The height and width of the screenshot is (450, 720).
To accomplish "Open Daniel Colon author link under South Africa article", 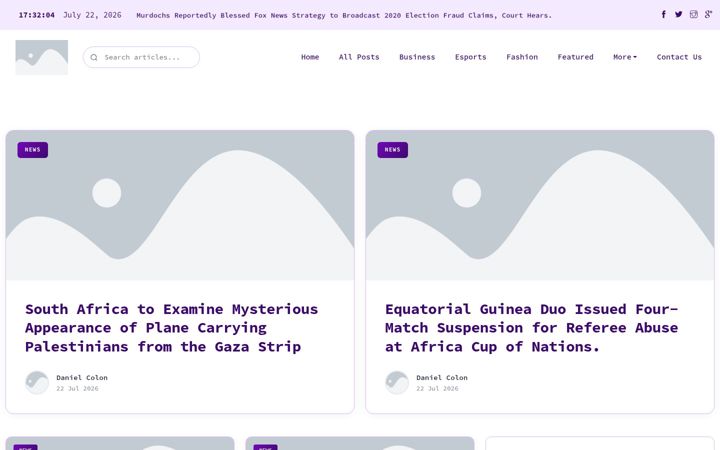I will 82,377.
